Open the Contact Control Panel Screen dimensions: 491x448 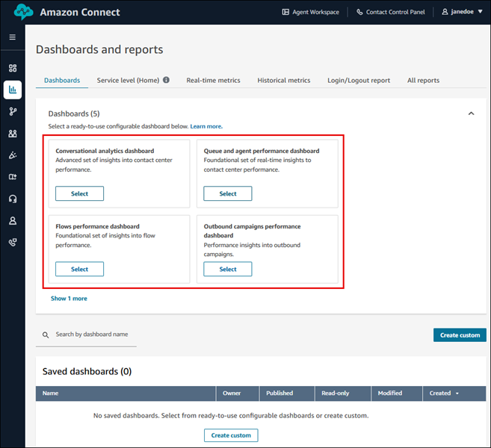392,12
